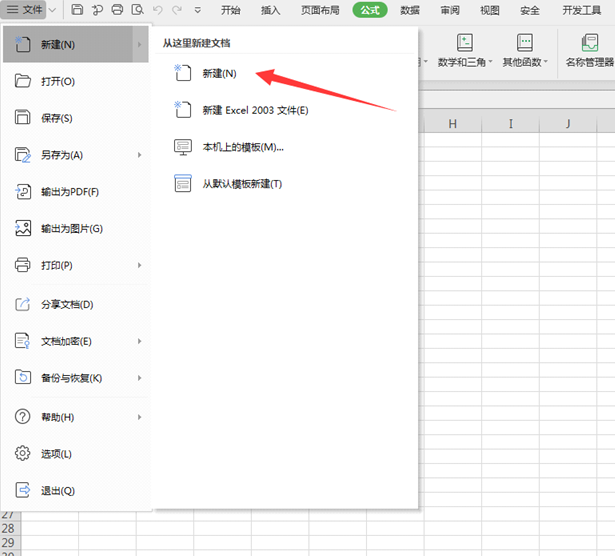Click the print icon in quick toolbar
This screenshot has width=615, height=556.
pos(117,9)
